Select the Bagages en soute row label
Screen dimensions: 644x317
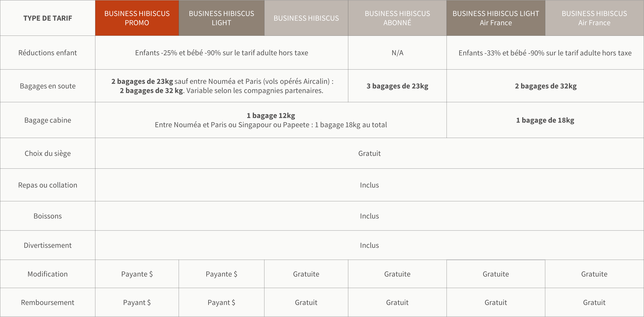tap(47, 86)
